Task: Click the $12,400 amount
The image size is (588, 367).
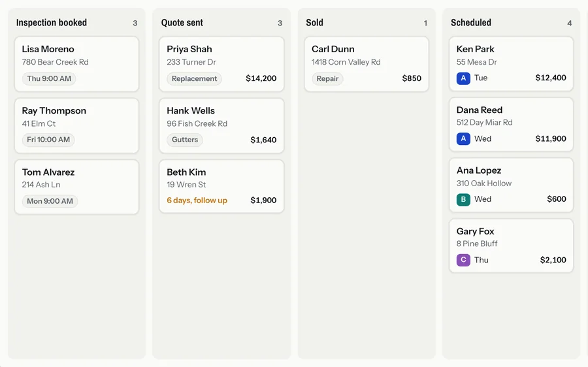Action: pos(551,78)
